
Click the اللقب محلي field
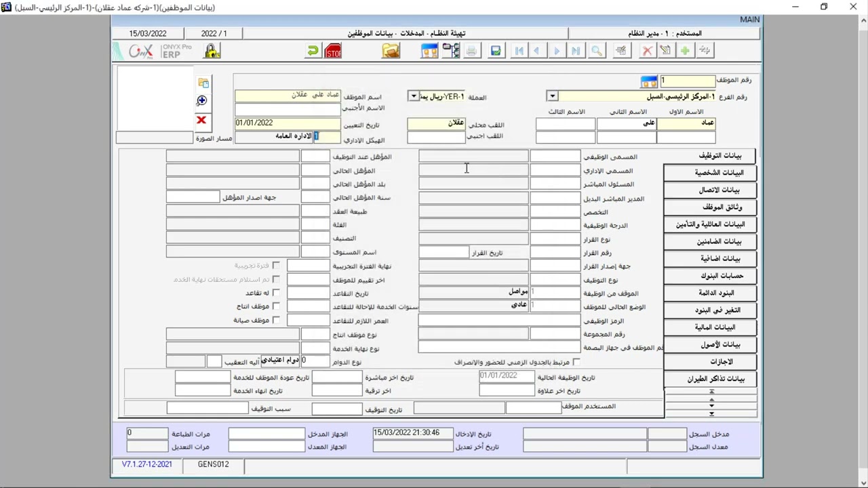[x=436, y=124]
